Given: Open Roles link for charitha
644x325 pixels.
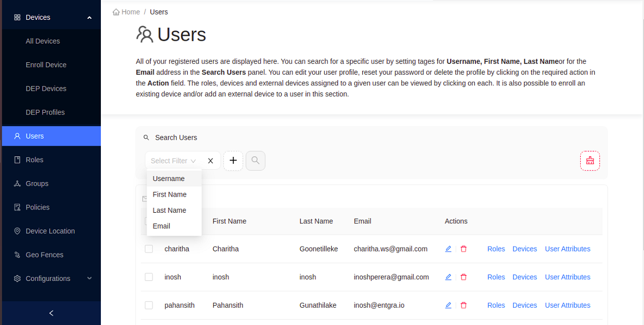Looking at the screenshot, I should [496, 249].
